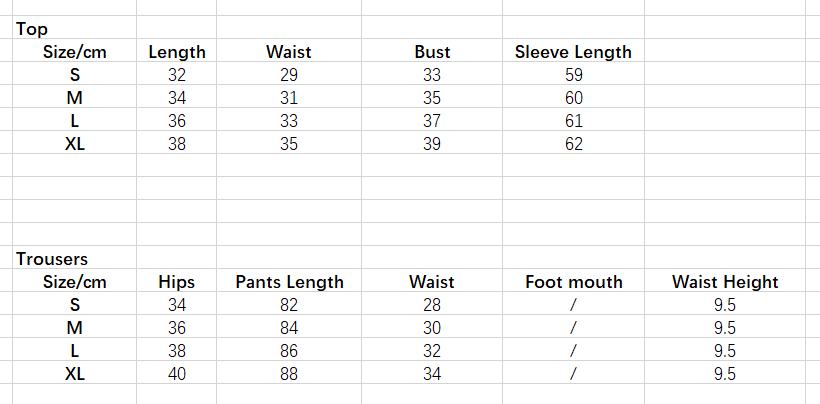The image size is (820, 404).
Task: Select the 'Pants Length' header cell
Action: [x=289, y=282]
